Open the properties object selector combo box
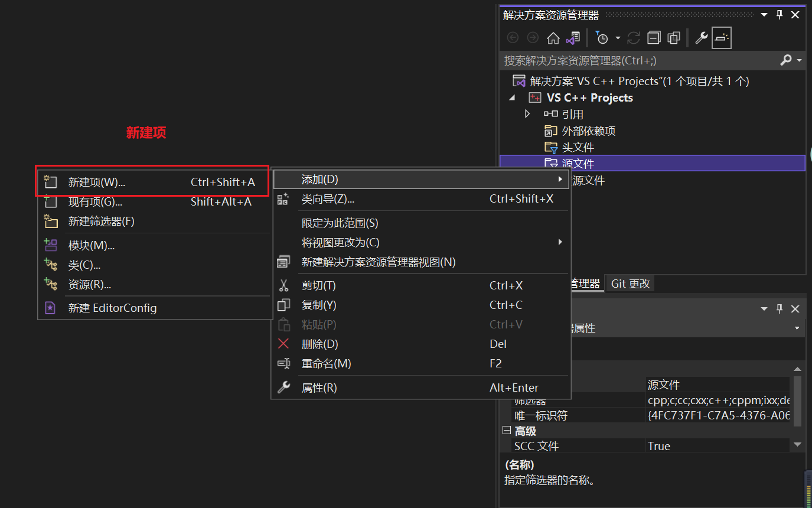This screenshot has width=812, height=508. 797,328
